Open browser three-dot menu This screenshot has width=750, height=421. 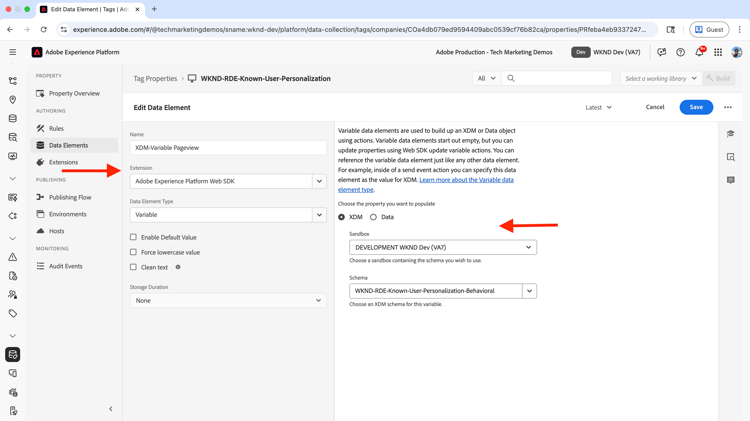coord(739,30)
